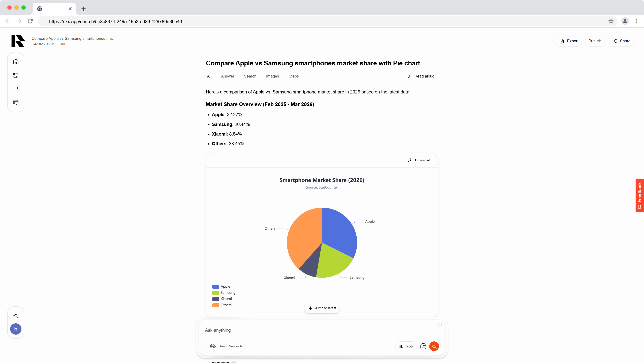The image size is (644, 363).
Task: Toggle Others series in chart legend
Action: [x=222, y=305]
